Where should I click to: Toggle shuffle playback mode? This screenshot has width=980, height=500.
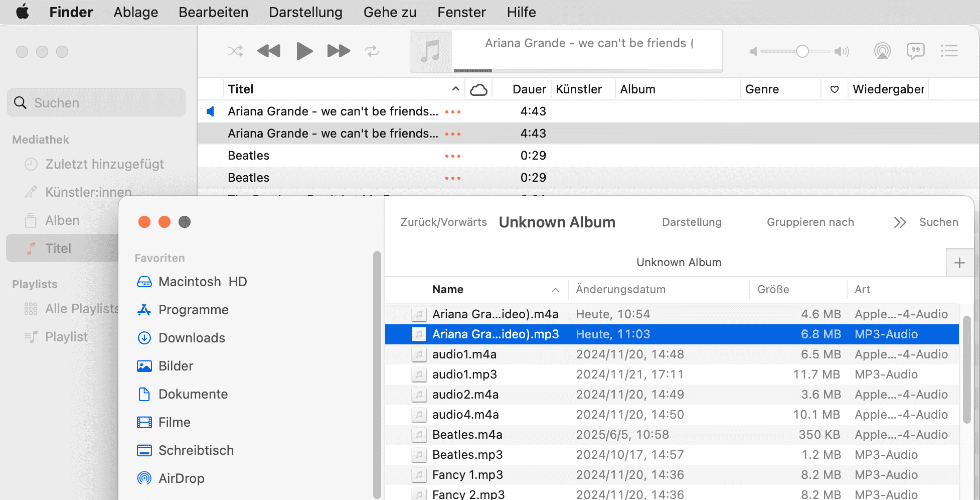pyautogui.click(x=235, y=51)
